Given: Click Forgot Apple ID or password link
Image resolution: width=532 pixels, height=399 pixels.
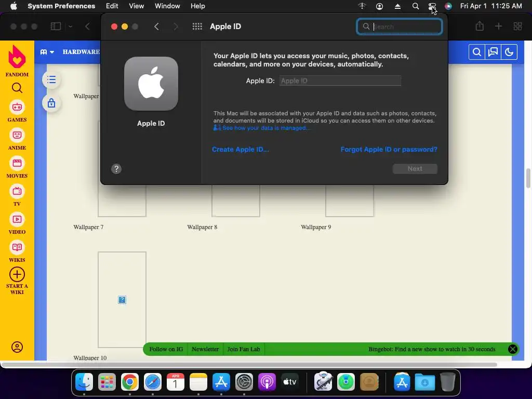Looking at the screenshot, I should point(389,150).
